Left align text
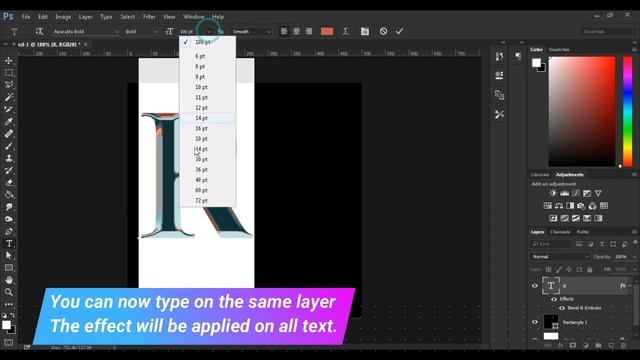Screen dimensions: 640x360 click(284, 31)
